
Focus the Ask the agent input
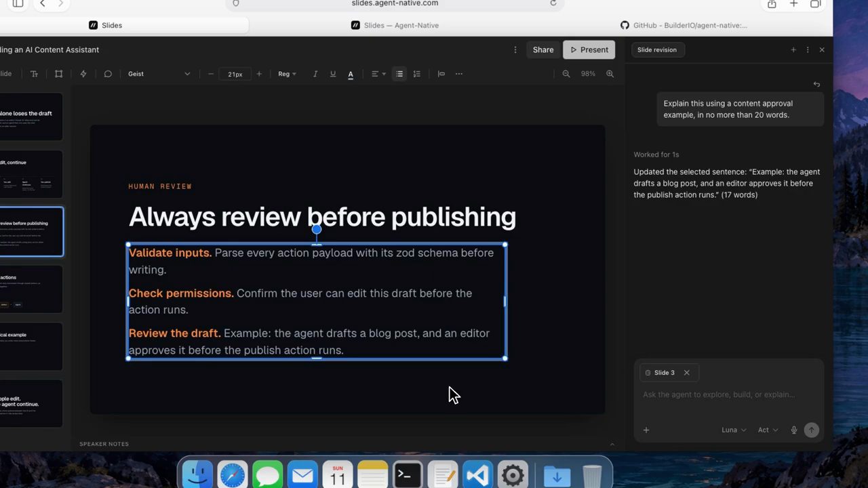[x=729, y=394]
